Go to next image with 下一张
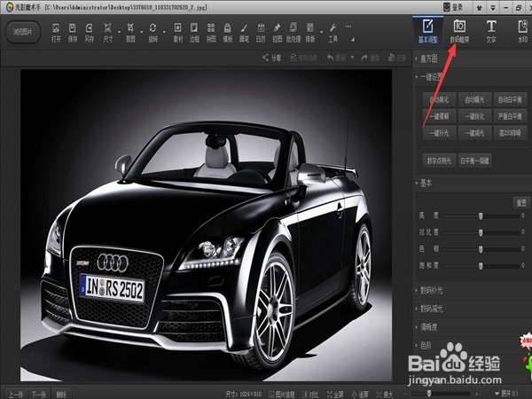 39,395
